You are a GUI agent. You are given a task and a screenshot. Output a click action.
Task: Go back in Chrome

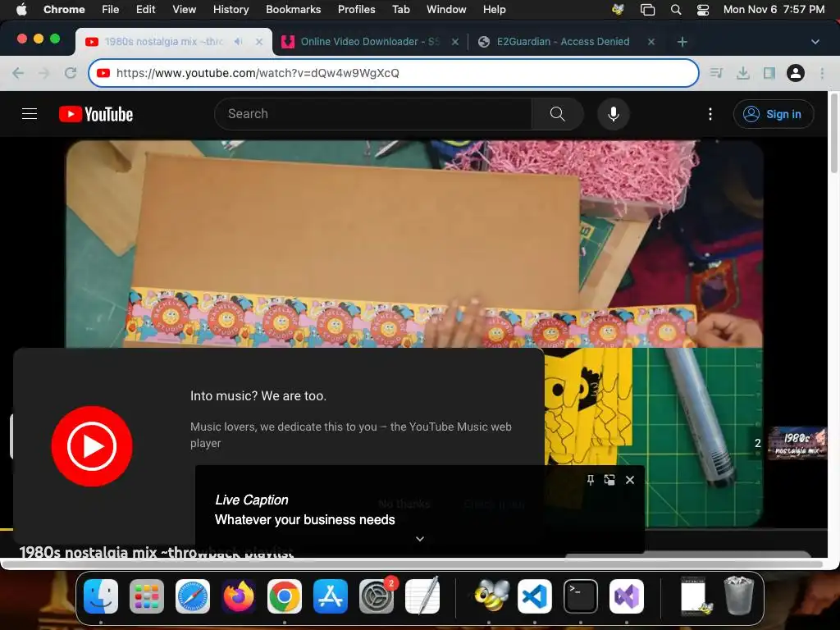(18, 73)
